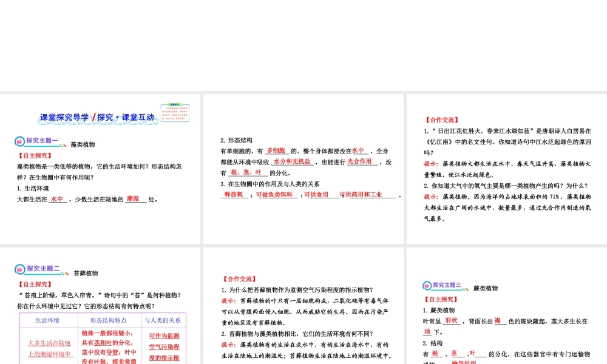The height and width of the screenshot is (364, 607).
Task: Click the 形态结构特点 table header cell
Action: (109, 320)
